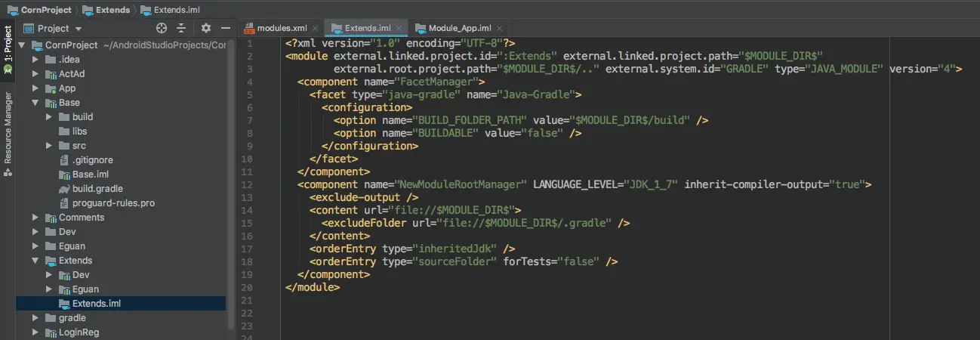Viewport: 980px width, 340px height.
Task: Expand the build folder under Base
Action: 49,117
